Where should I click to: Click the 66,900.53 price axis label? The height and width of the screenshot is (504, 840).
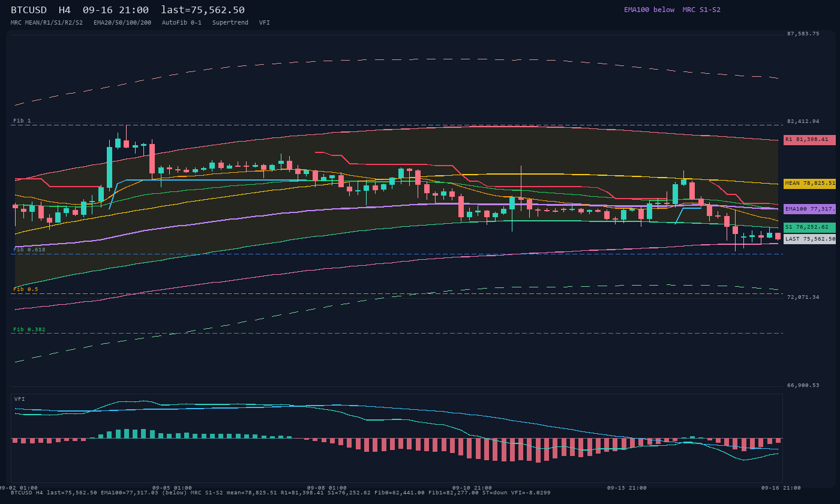click(x=803, y=385)
